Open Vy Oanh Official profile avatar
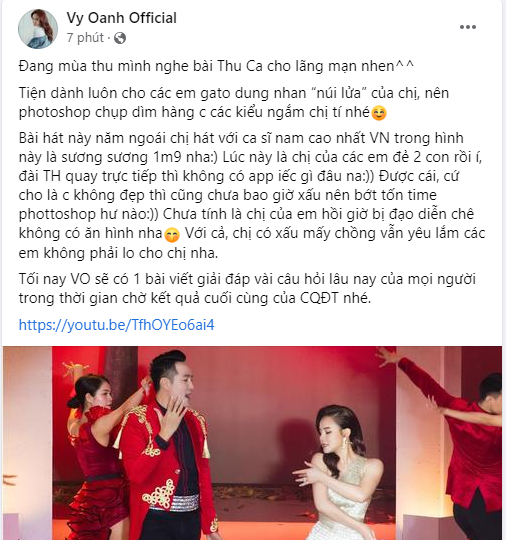506x540 pixels. click(38, 29)
